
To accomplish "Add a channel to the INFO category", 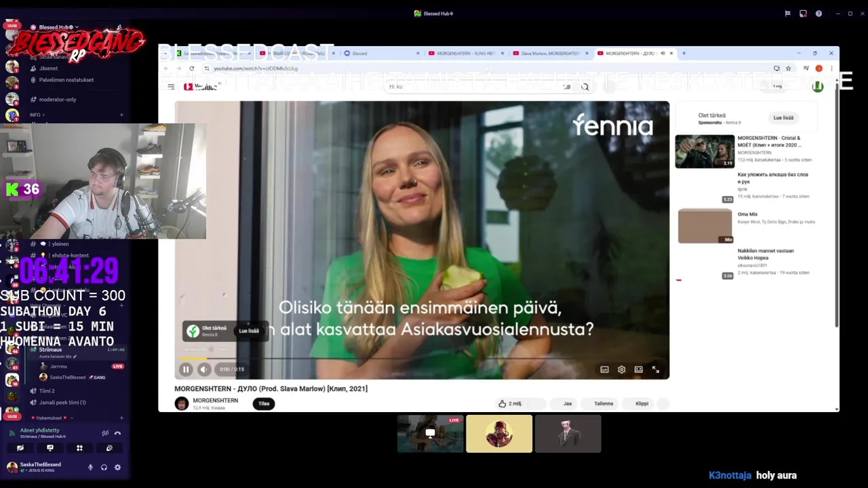I will (x=121, y=115).
